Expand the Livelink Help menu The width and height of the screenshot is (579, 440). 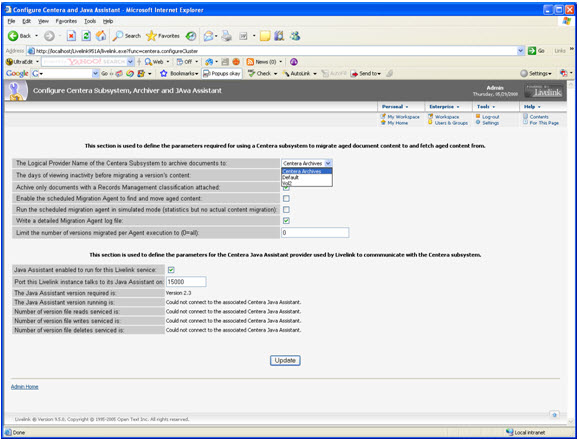click(532, 107)
